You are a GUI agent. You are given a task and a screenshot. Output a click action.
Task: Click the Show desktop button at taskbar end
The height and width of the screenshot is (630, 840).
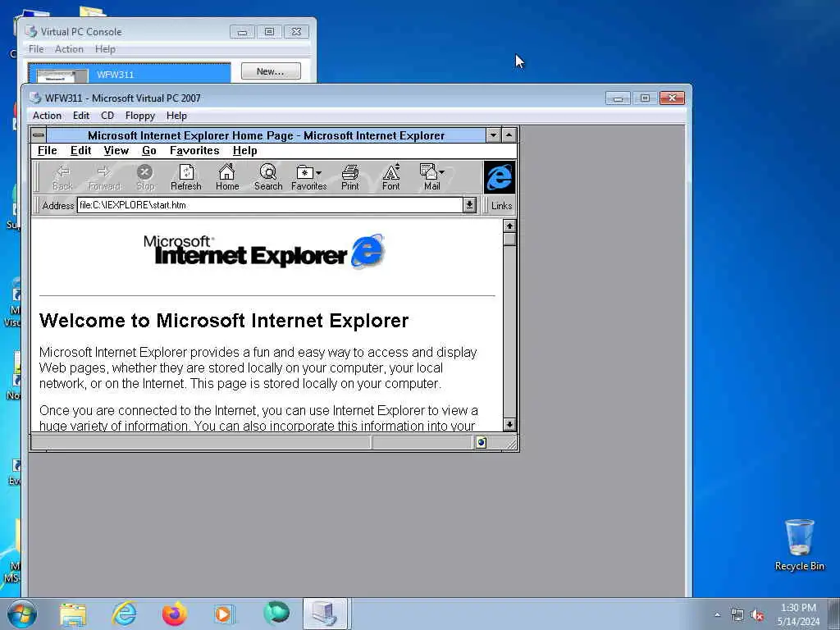click(833, 614)
